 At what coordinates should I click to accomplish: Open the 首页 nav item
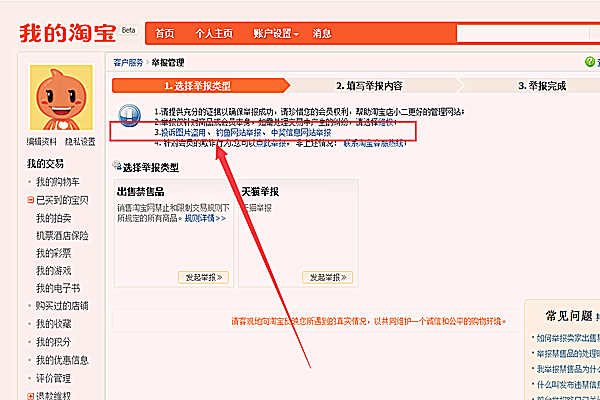[165, 34]
